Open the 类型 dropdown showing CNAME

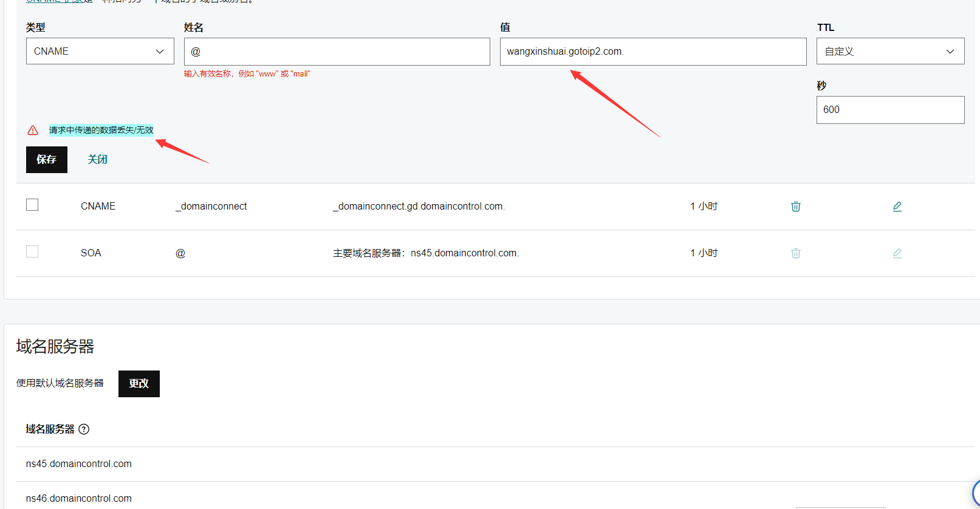100,52
